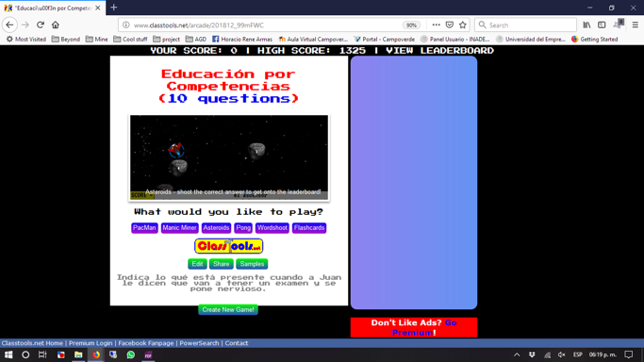The height and width of the screenshot is (362, 644).
Task: Open Task View on the taskbar
Action: click(x=42, y=354)
